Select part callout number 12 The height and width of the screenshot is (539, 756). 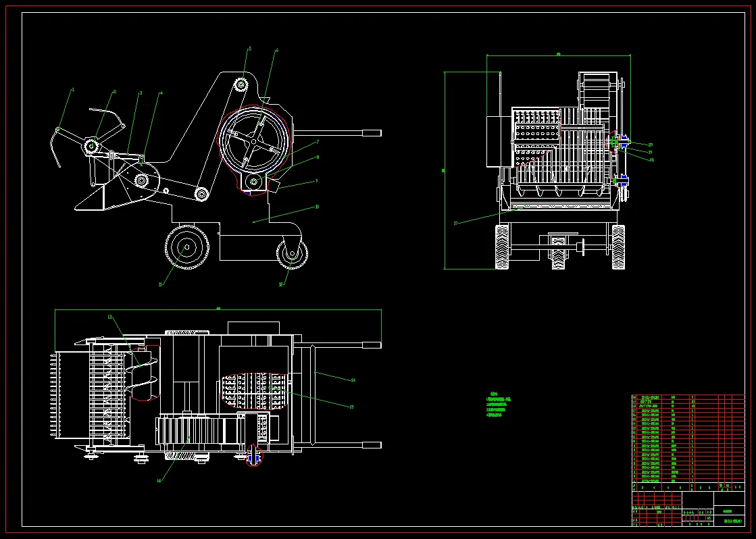pyautogui.click(x=281, y=284)
